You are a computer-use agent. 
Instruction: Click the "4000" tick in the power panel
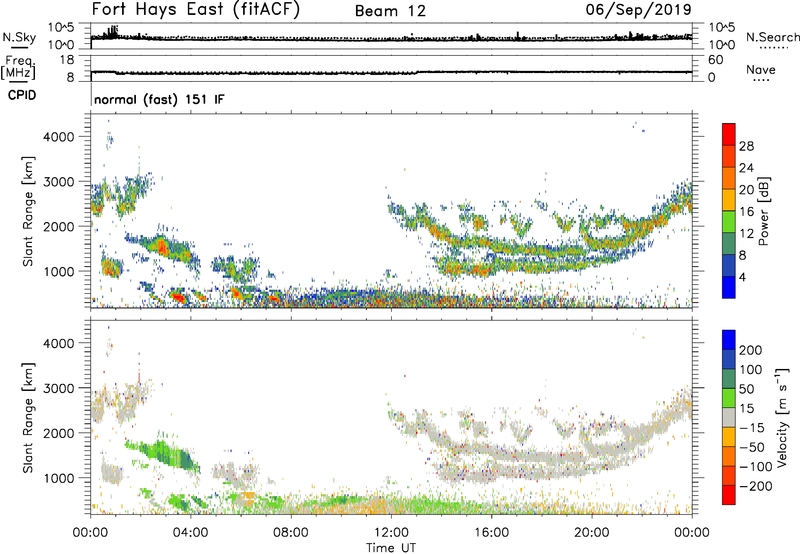pos(58,137)
